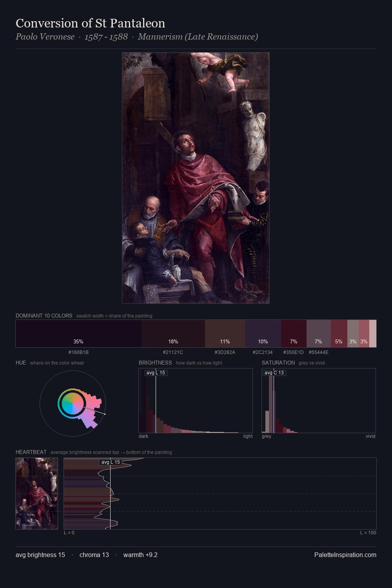Click hex code '#55444E'
The width and height of the screenshot is (392, 588).
pos(319,352)
